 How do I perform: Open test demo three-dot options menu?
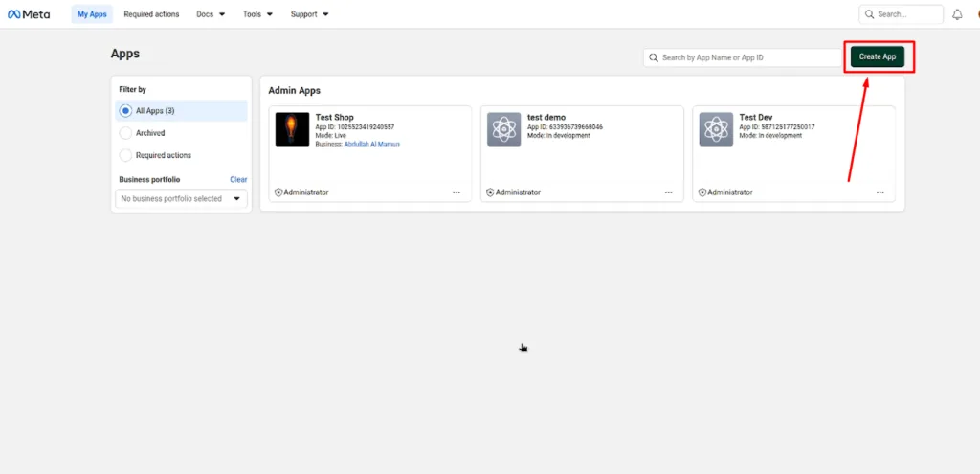click(668, 192)
